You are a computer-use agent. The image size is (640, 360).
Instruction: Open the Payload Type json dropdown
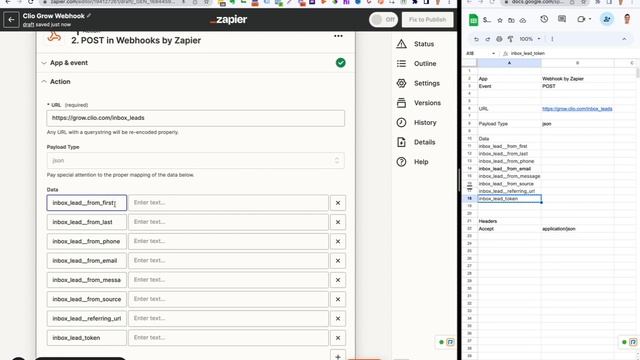[196, 160]
